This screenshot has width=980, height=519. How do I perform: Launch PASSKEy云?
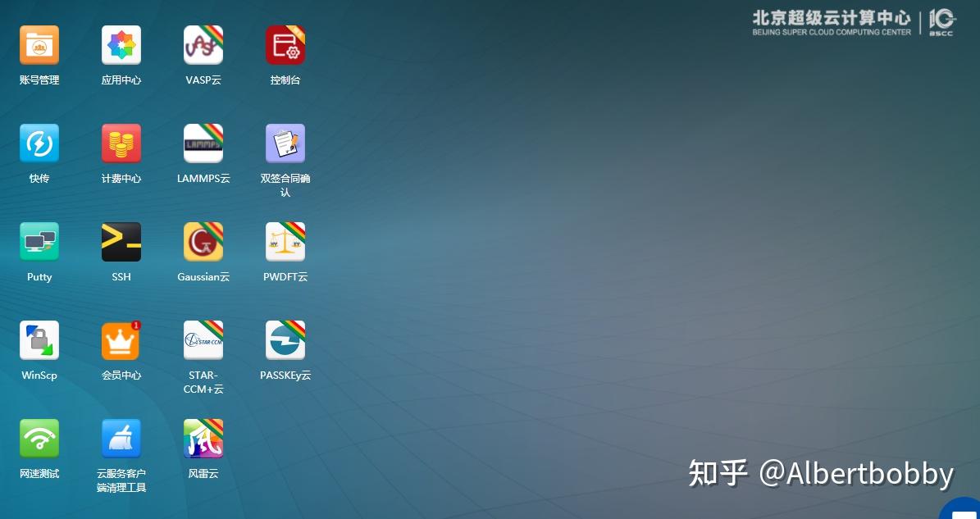click(285, 339)
